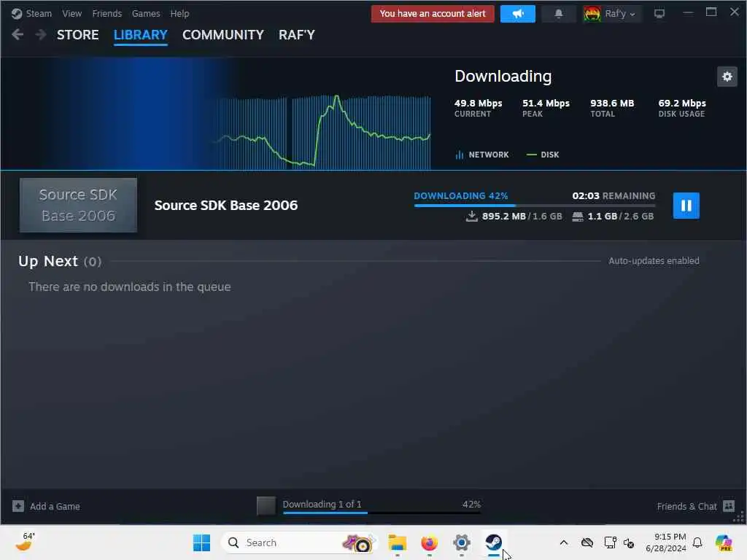The height and width of the screenshot is (560, 747).
Task: Click the Steam taskbar icon
Action: coord(494,542)
